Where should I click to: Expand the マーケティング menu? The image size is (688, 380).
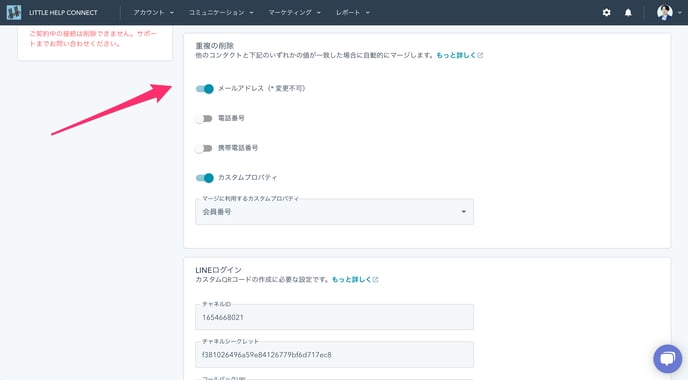pyautogui.click(x=294, y=12)
